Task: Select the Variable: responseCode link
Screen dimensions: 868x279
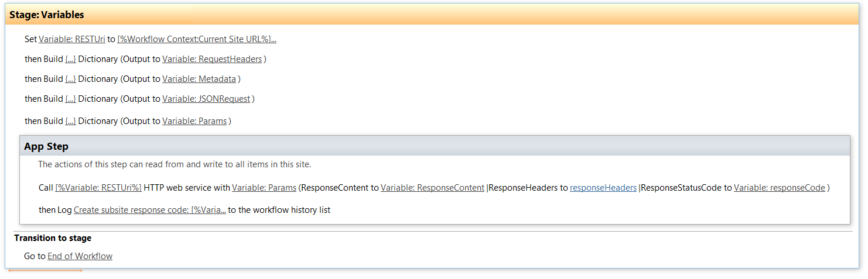Action: (x=779, y=188)
